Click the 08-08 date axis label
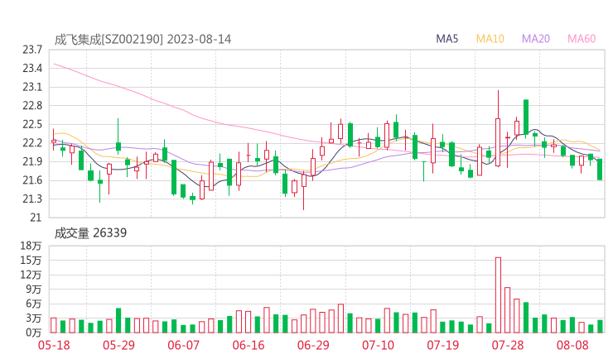The image size is (613, 364). [x=572, y=345]
